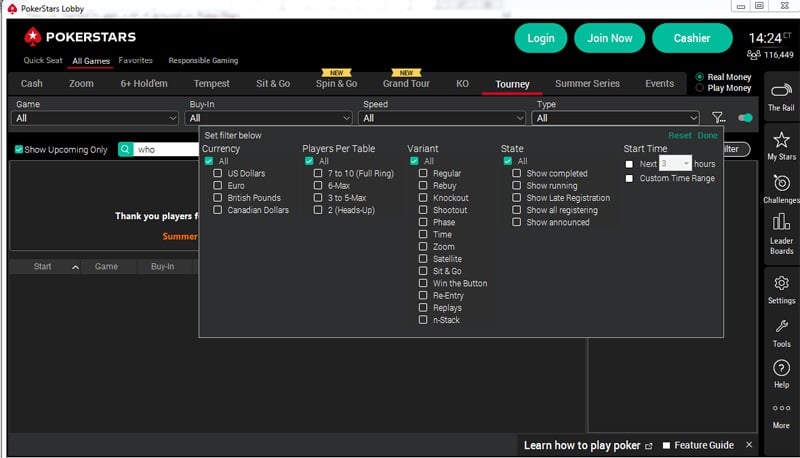Click the players online count icon
800x458 pixels.
click(754, 55)
